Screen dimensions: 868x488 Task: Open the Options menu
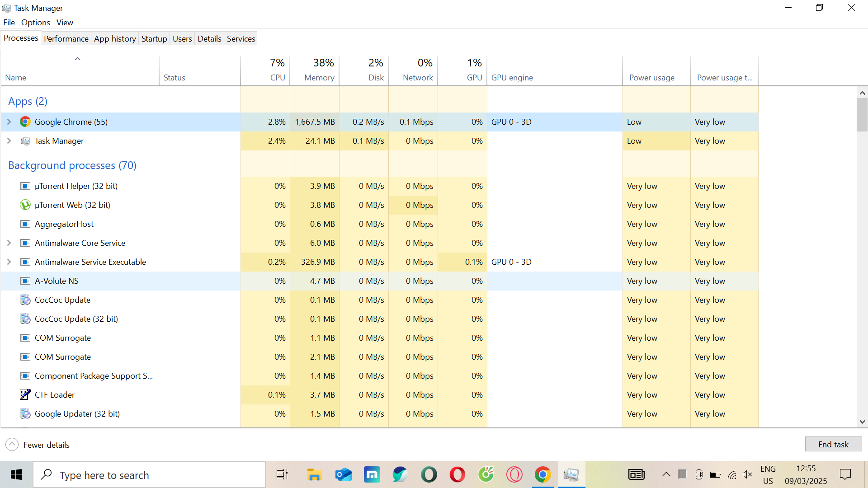36,23
